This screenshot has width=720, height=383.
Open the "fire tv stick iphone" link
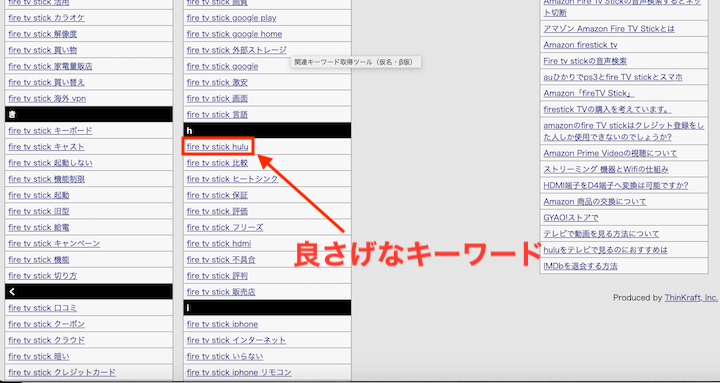[222, 324]
